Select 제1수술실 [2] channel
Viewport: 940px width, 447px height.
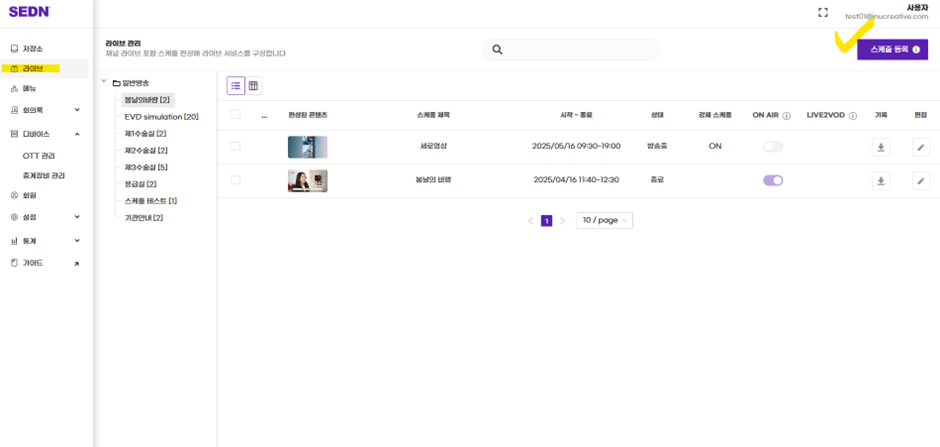pos(145,133)
